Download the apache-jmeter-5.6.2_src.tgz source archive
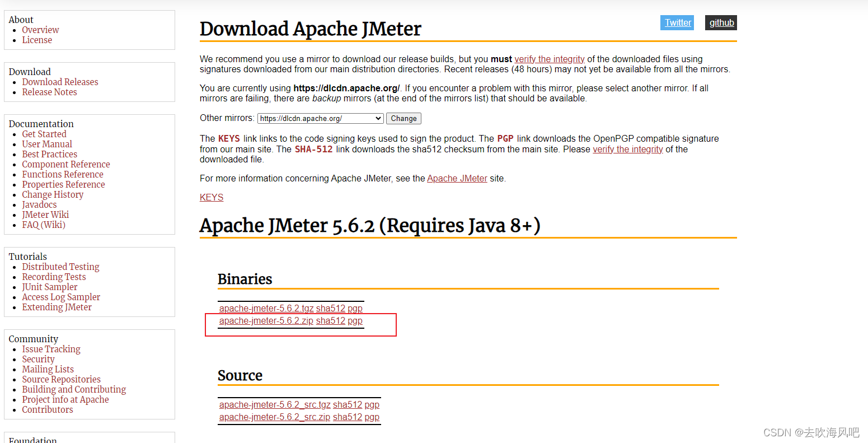 274,404
